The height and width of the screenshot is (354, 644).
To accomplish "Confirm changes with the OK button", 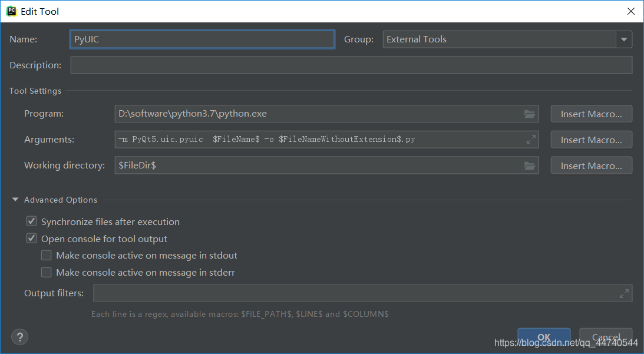I will [543, 336].
